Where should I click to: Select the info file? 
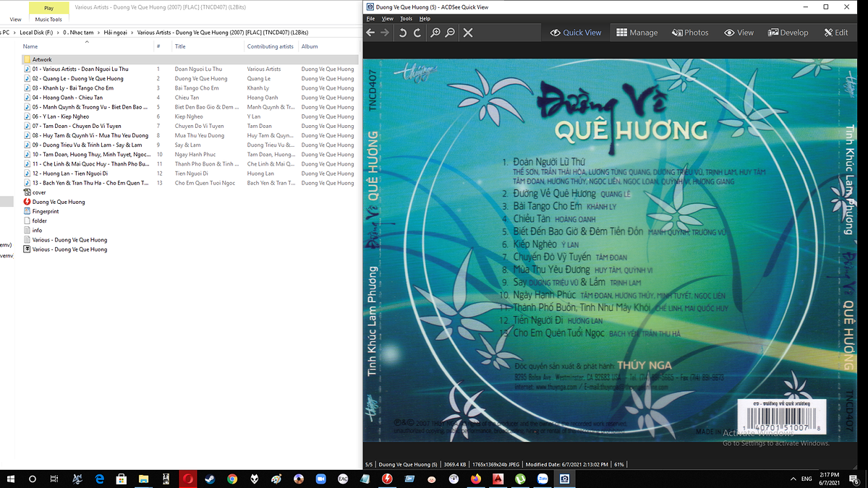37,230
